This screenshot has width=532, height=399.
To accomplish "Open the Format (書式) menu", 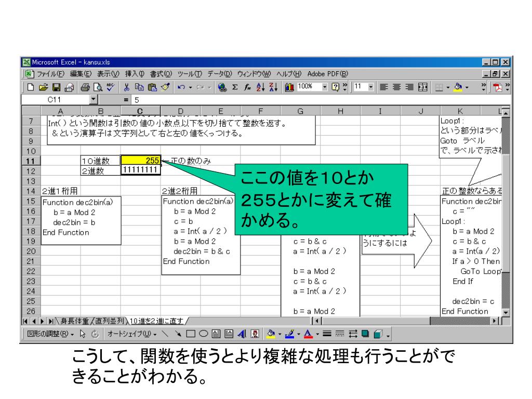I will point(161,74).
